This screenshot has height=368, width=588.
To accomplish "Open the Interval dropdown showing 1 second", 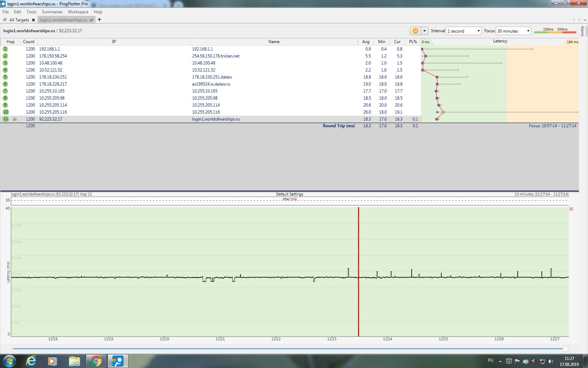I will [x=464, y=31].
